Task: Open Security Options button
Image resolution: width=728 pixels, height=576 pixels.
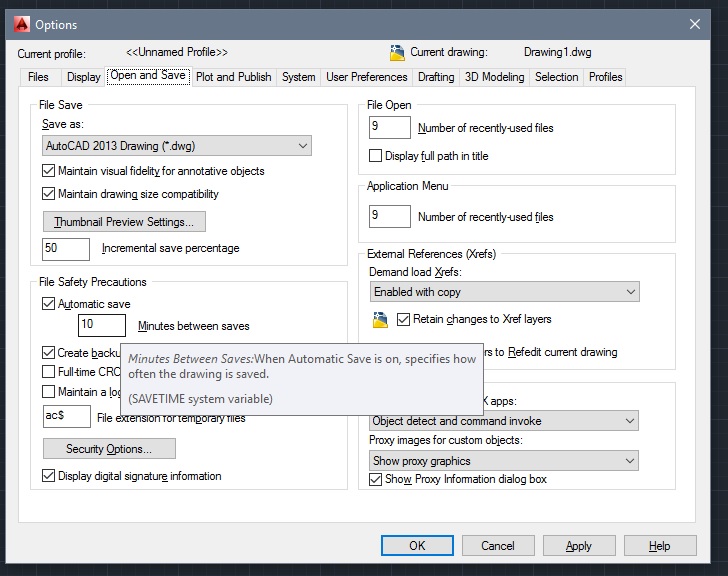Action: (x=109, y=449)
